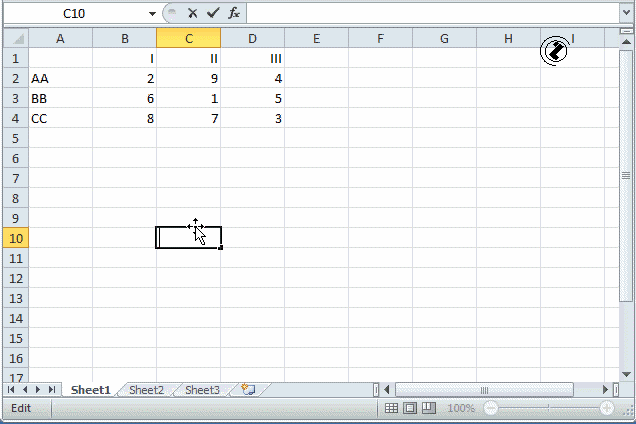Switch to Normal view in status bar

[392, 408]
